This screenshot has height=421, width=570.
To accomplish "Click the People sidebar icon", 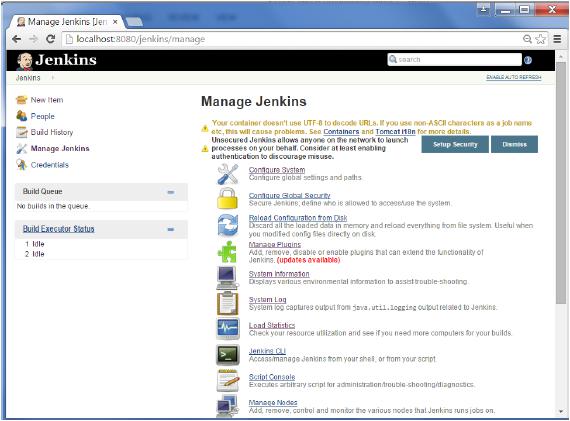I will (22, 116).
